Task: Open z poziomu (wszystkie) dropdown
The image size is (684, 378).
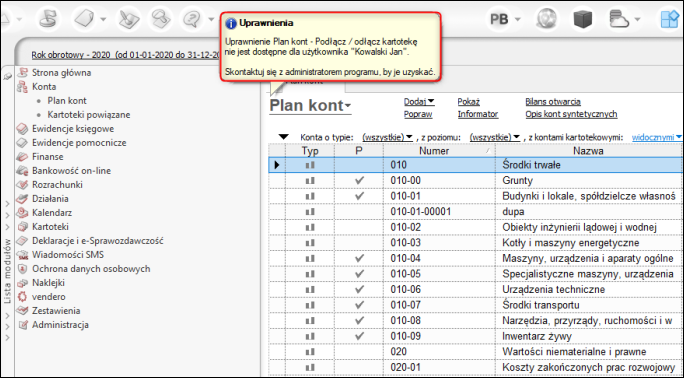Action: coord(495,137)
